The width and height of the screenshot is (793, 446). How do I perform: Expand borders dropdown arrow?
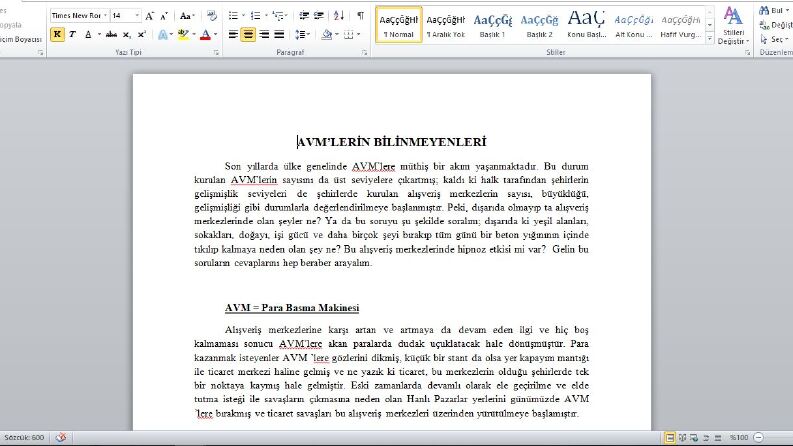coord(359,34)
